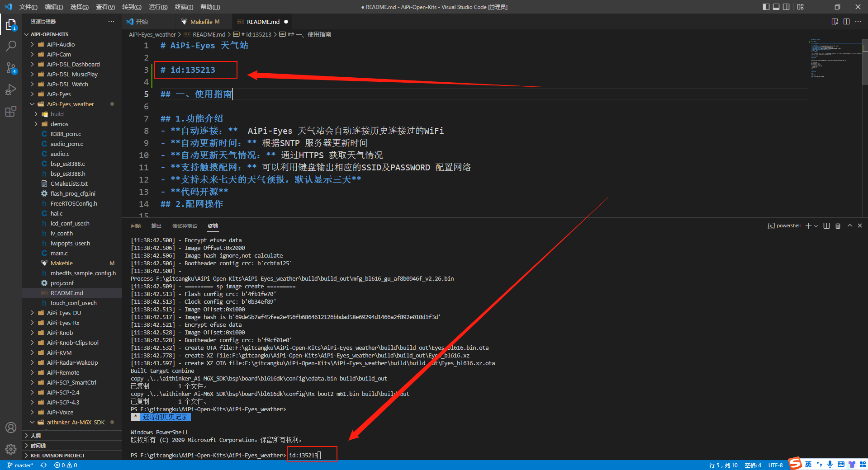The width and height of the screenshot is (868, 470).
Task: Toggle bottom panel layout button
Action: coord(776,7)
